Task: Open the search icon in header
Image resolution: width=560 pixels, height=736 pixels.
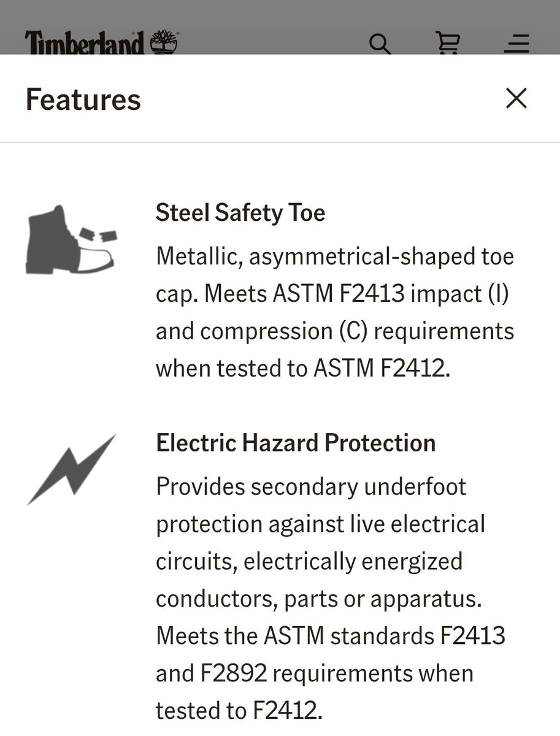Action: tap(380, 44)
